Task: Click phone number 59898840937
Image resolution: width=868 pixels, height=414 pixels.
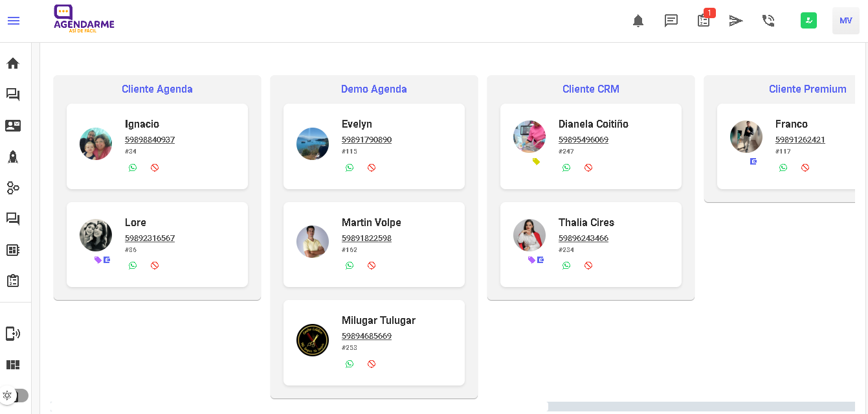Action: click(x=150, y=140)
